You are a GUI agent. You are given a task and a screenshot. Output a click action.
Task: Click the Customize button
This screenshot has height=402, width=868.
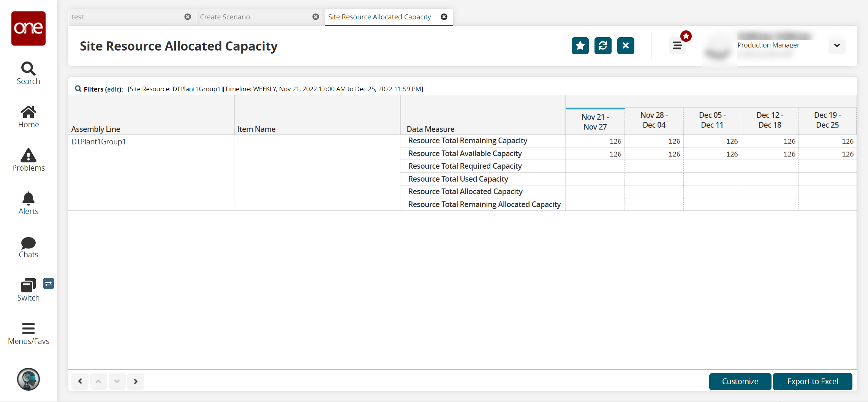(740, 381)
